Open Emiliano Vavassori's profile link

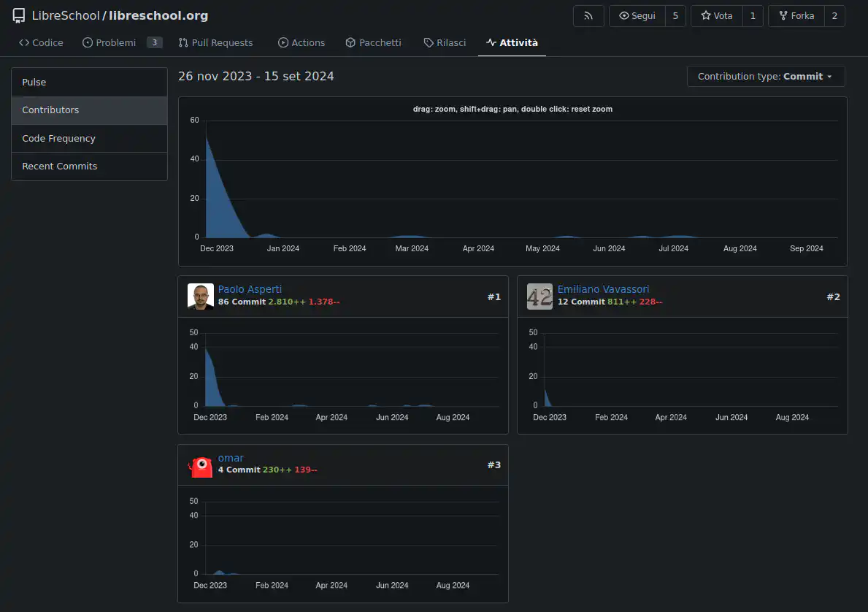point(603,289)
